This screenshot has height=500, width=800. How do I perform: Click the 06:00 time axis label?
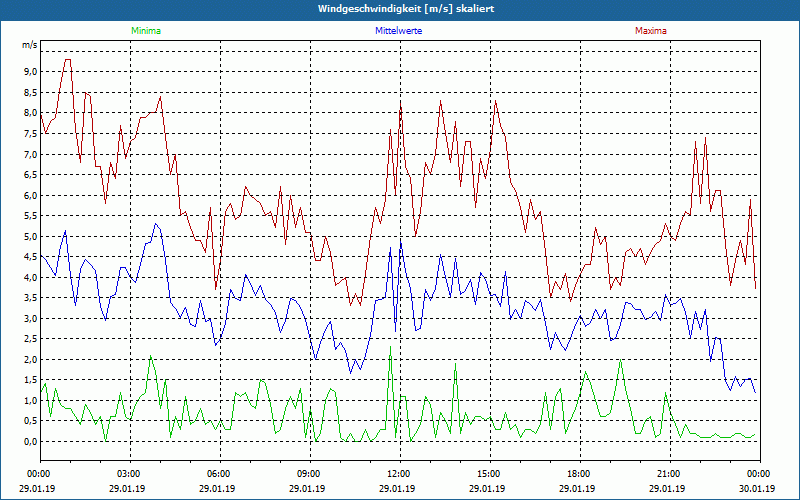point(220,474)
